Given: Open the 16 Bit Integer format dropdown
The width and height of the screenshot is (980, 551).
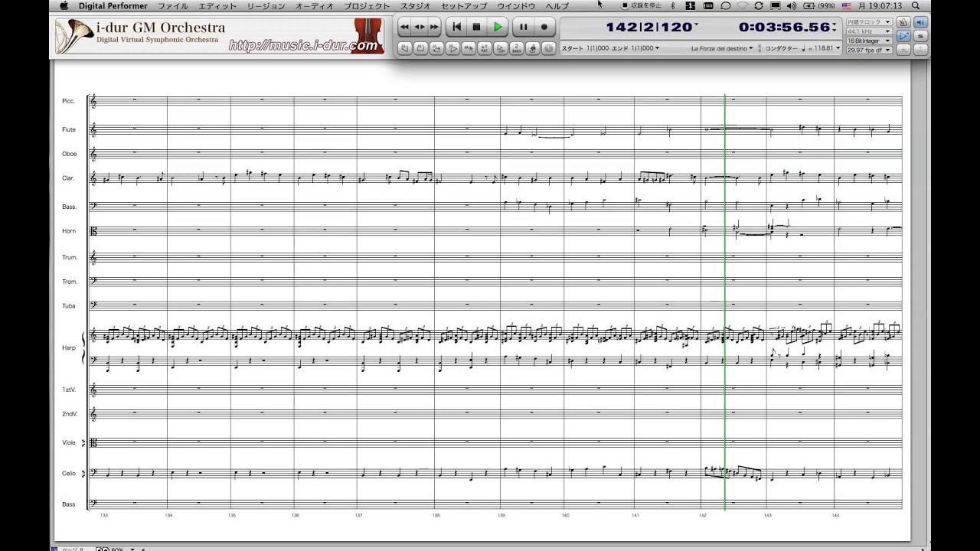Looking at the screenshot, I should (869, 41).
